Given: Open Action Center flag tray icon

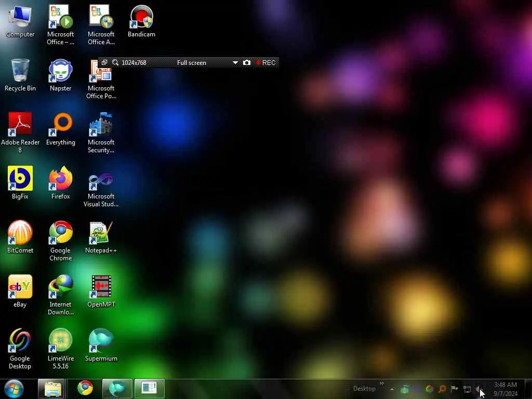Looking at the screenshot, I should tap(454, 389).
